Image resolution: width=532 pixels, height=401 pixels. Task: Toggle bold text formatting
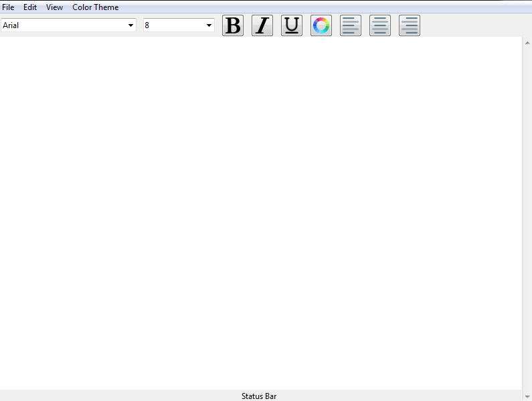pos(233,25)
